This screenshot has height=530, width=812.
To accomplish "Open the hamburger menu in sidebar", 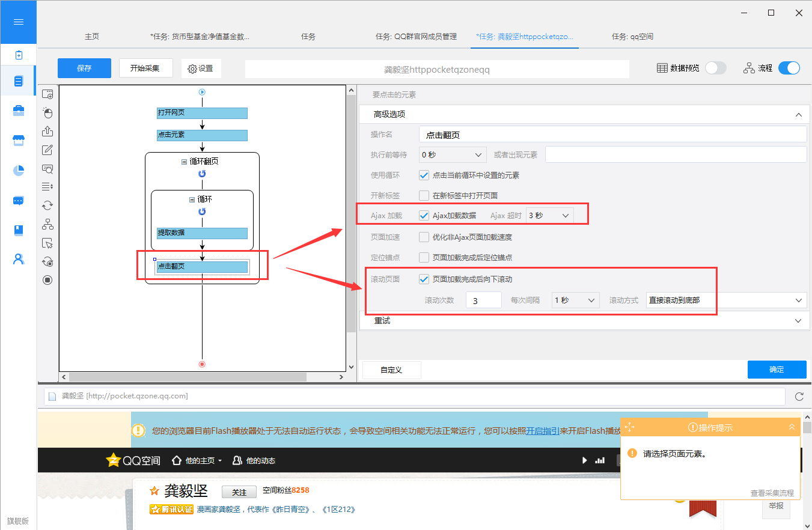I will coord(18,22).
